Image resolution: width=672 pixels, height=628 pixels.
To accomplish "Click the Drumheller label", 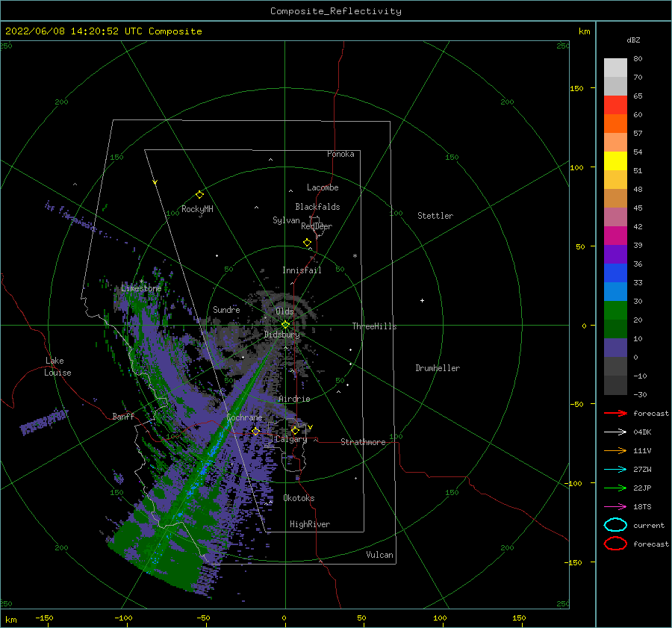I will tap(438, 368).
